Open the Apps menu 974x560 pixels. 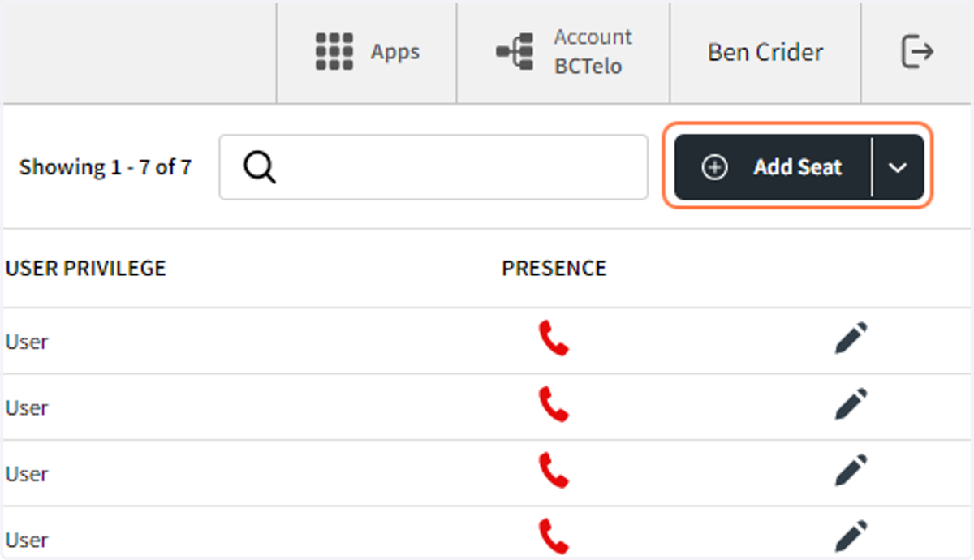coord(367,52)
